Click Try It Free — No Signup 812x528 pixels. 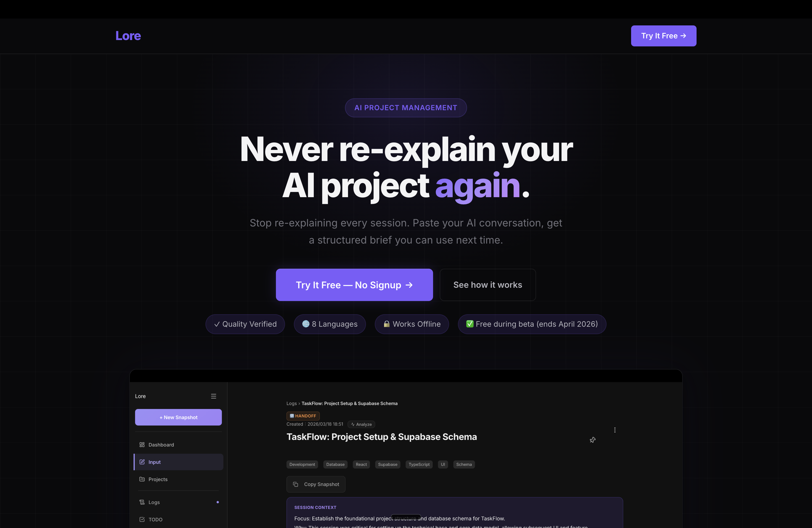pyautogui.click(x=354, y=285)
